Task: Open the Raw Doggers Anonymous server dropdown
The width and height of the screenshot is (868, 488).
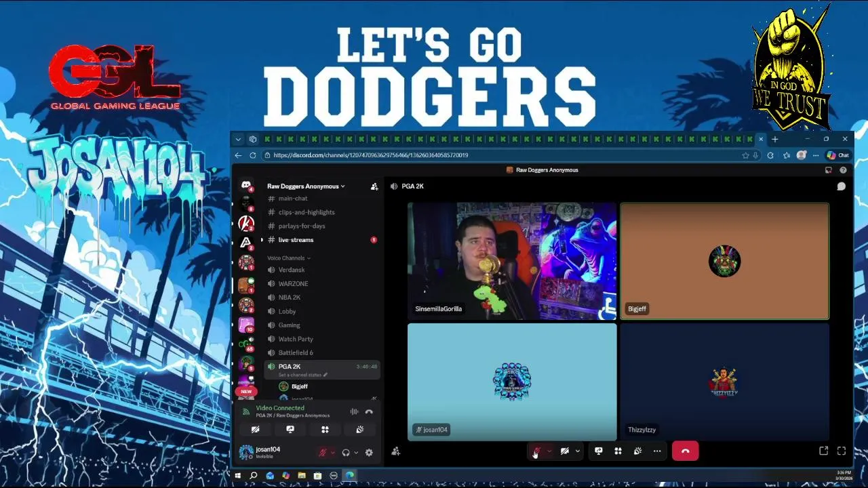Action: click(306, 186)
